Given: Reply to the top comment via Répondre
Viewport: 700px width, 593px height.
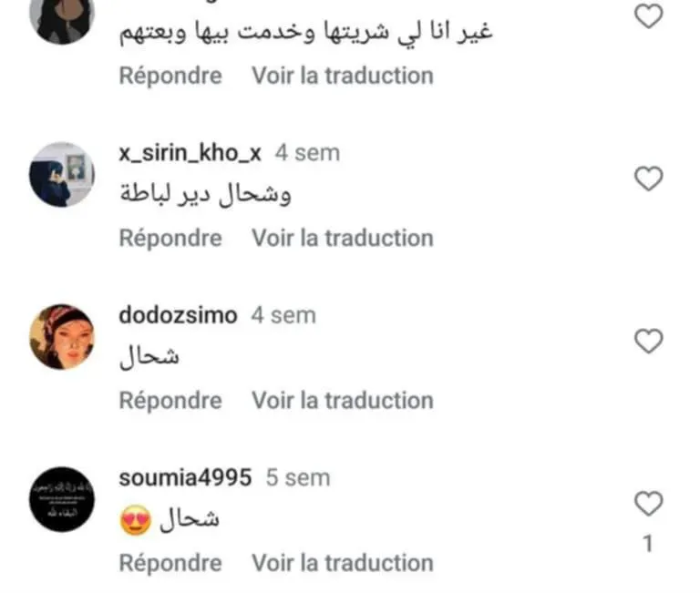Looking at the screenshot, I should click(x=170, y=76).
